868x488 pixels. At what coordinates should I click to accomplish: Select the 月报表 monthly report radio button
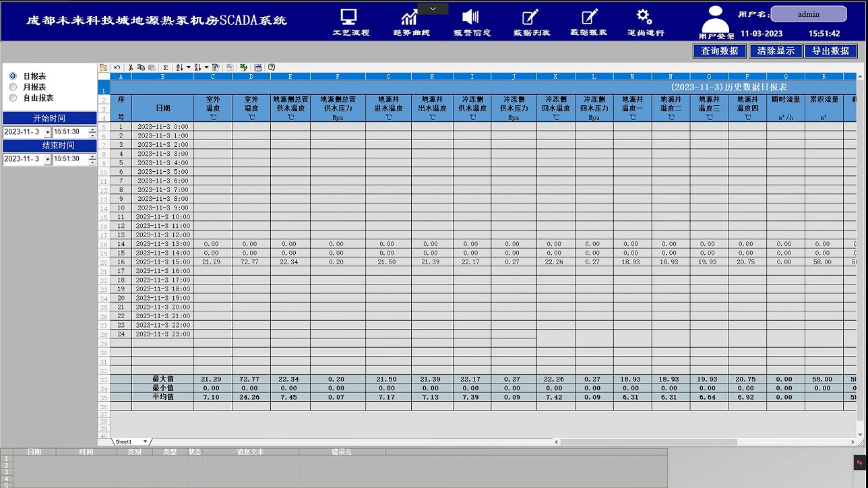point(13,87)
